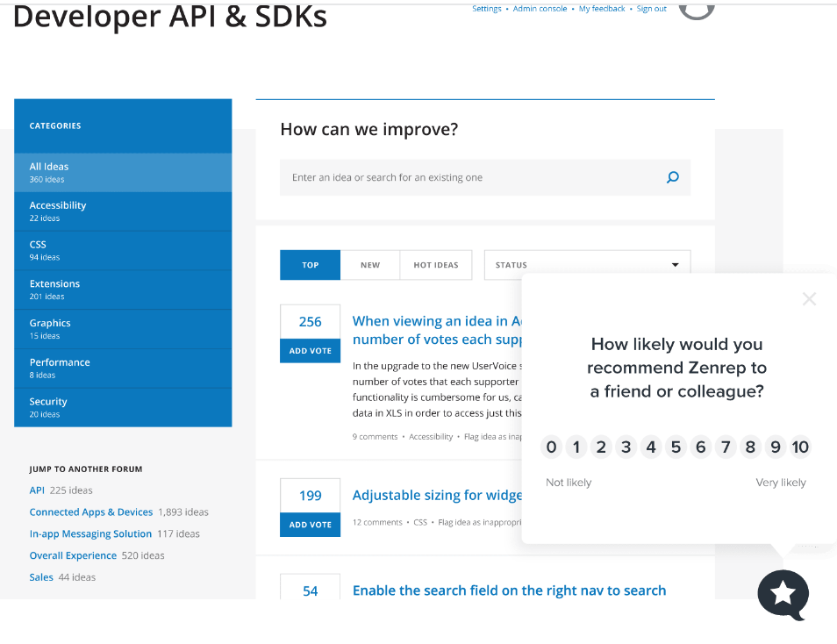Pick rating 8 in Zenrep survey
This screenshot has height=644, width=837.
tap(750, 447)
